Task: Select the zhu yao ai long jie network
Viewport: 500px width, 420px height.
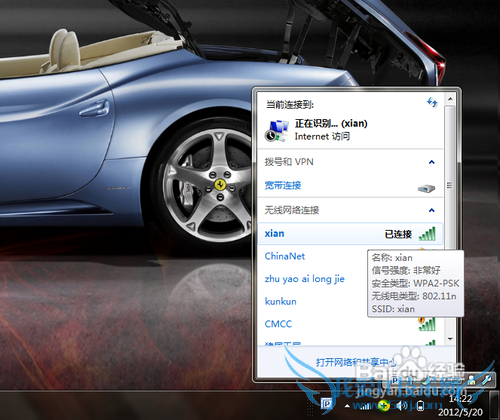Action: point(304,279)
